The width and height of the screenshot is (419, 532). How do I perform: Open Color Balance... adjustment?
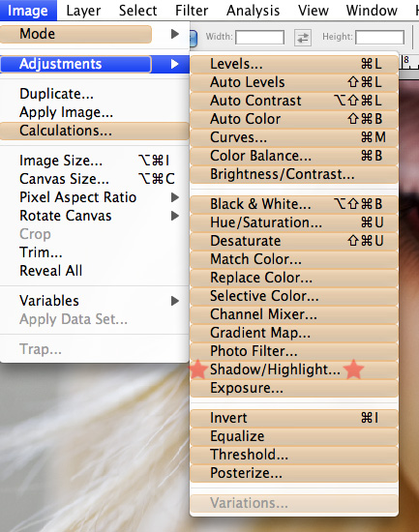point(294,156)
